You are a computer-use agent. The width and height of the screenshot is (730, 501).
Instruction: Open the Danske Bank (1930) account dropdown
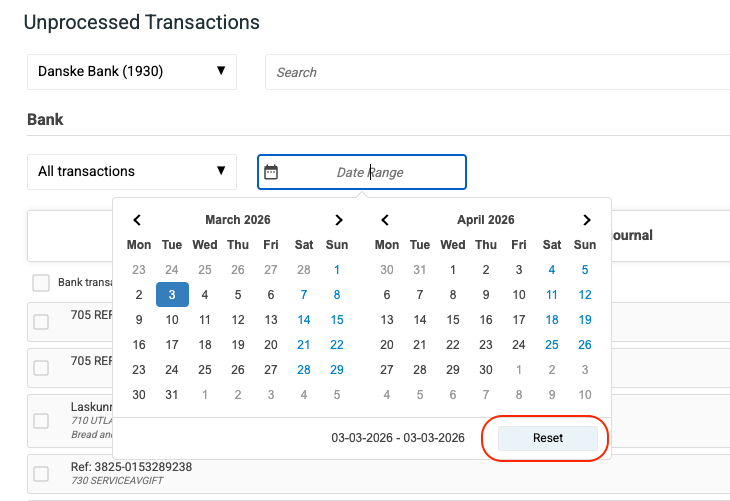131,72
